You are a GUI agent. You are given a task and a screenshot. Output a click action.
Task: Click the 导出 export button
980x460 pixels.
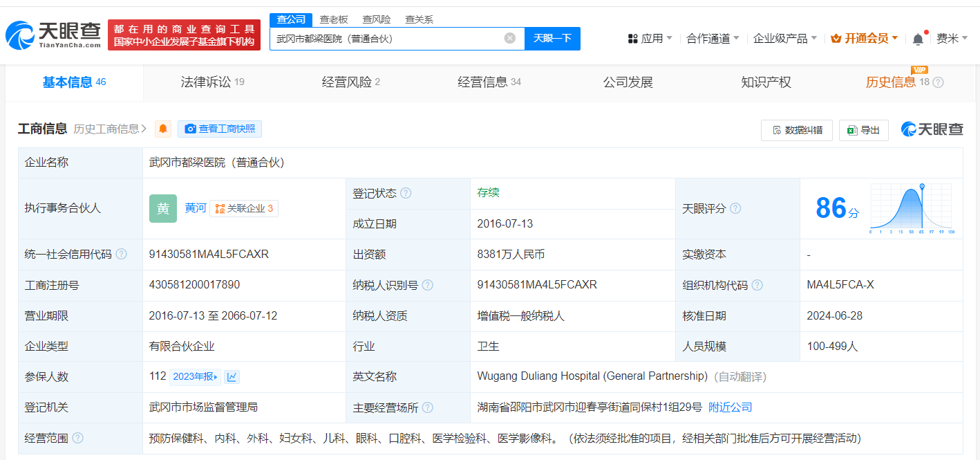[x=863, y=130]
